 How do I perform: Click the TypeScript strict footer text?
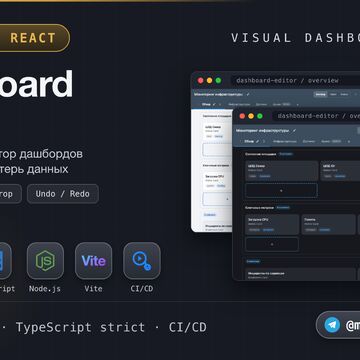tap(80, 327)
